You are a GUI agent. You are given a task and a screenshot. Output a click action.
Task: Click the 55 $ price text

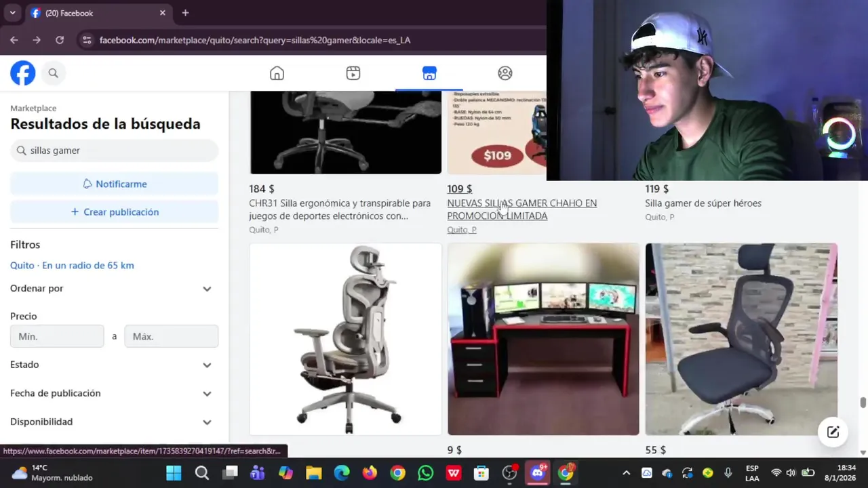[x=656, y=450]
